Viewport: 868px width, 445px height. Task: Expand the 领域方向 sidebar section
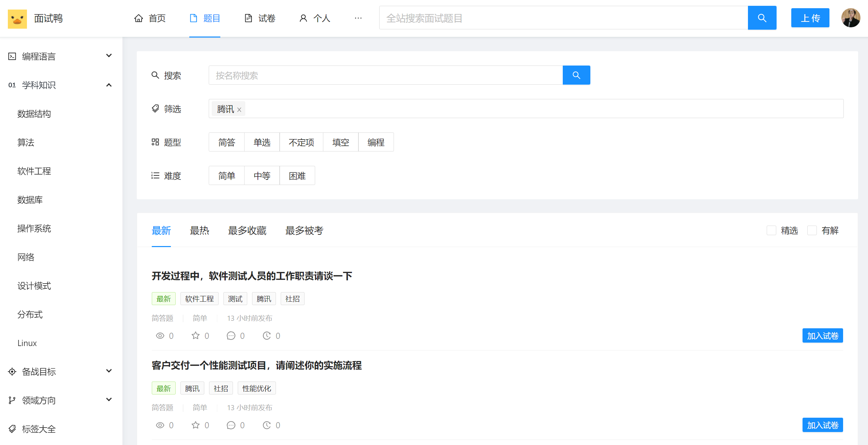(61, 400)
